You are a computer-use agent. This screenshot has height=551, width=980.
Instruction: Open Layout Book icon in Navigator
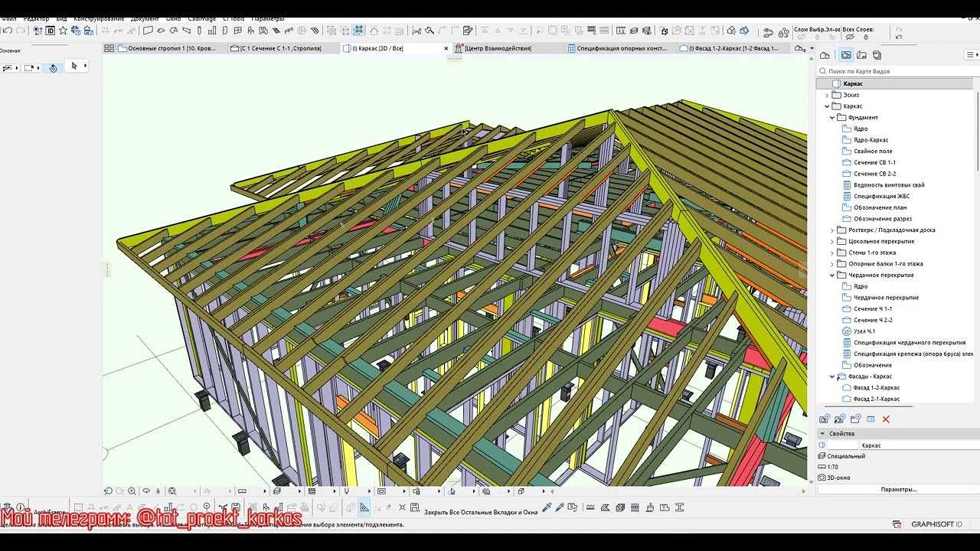861,55
